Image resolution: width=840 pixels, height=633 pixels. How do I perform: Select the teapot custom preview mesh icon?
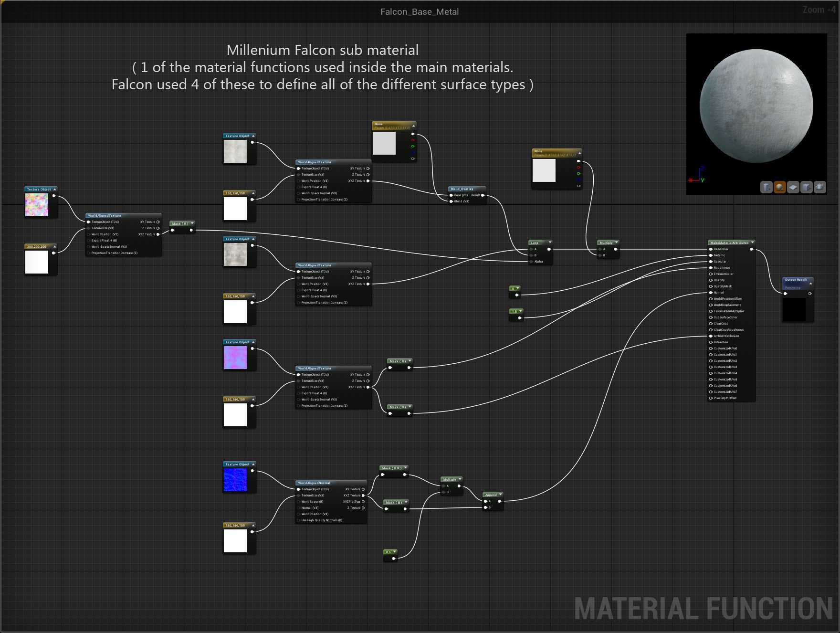click(x=819, y=187)
